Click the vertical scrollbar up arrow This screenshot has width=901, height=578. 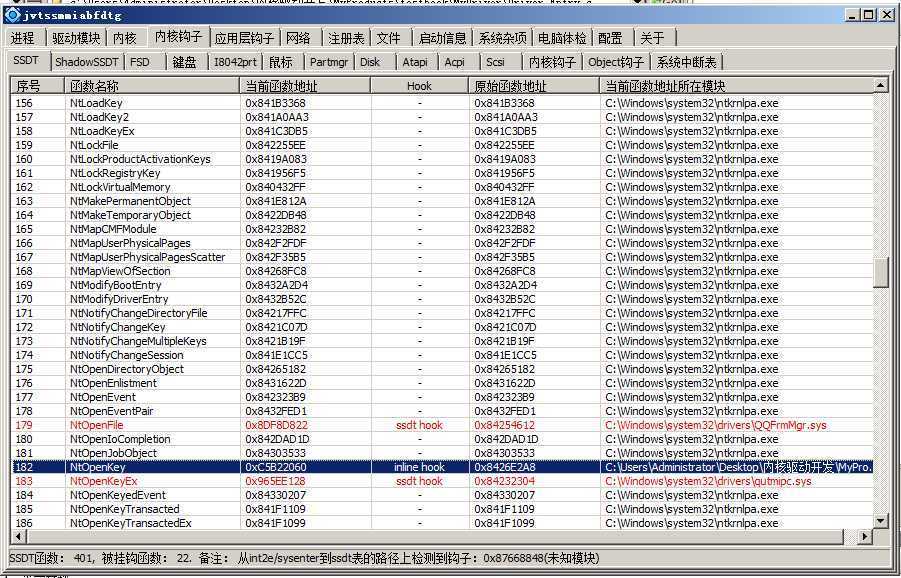880,86
